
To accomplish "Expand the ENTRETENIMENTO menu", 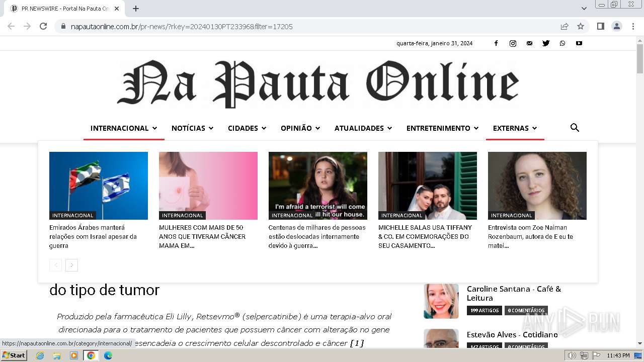I will [x=442, y=128].
